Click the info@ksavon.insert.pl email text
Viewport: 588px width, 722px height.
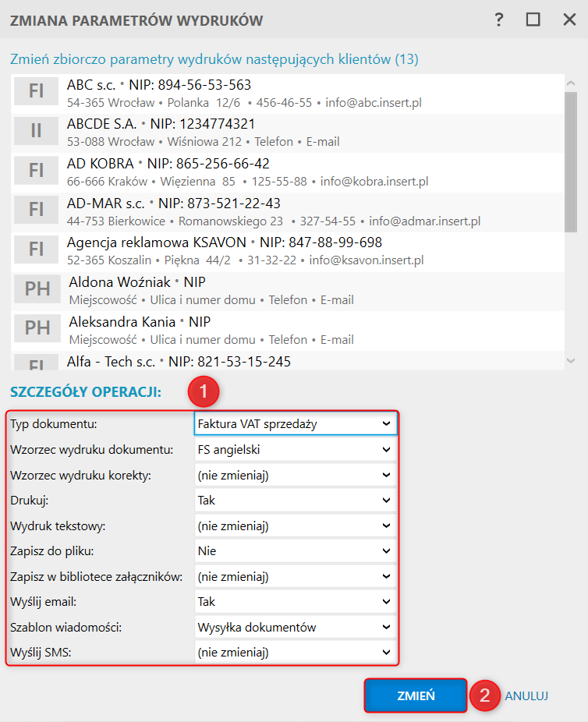[366, 260]
